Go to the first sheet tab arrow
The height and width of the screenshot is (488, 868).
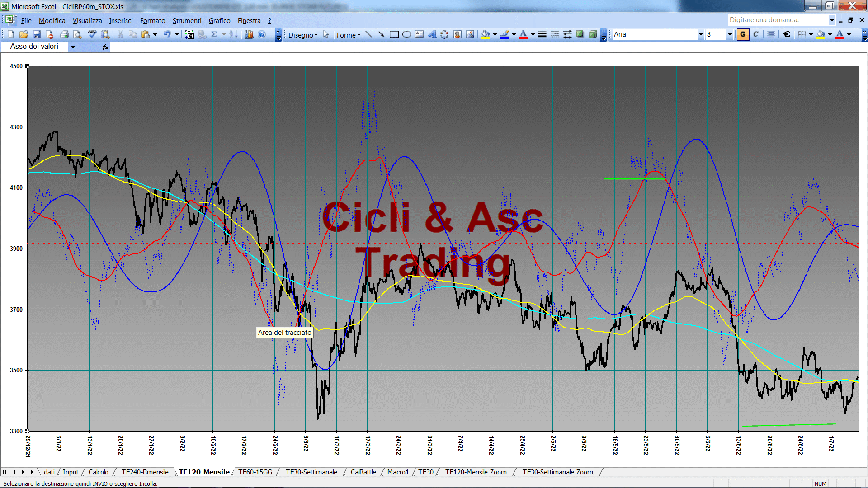(5, 472)
